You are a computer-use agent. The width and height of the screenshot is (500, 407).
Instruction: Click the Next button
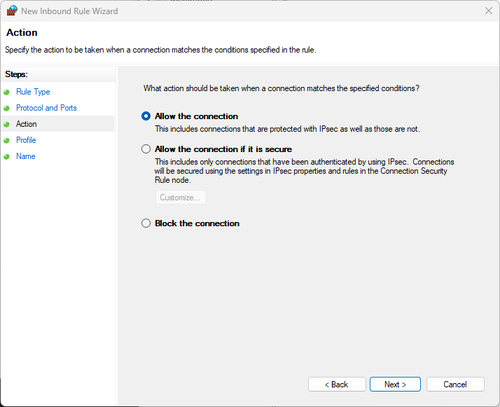pos(395,384)
